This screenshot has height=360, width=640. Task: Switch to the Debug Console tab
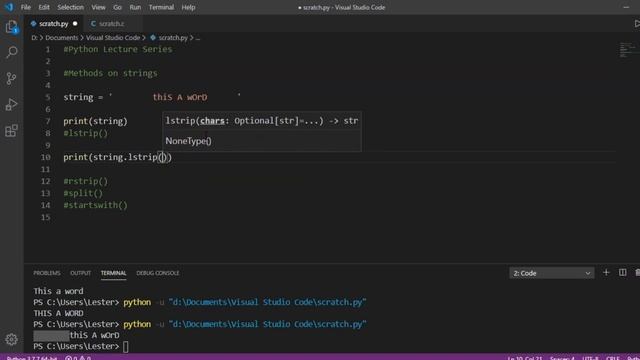[158, 273]
